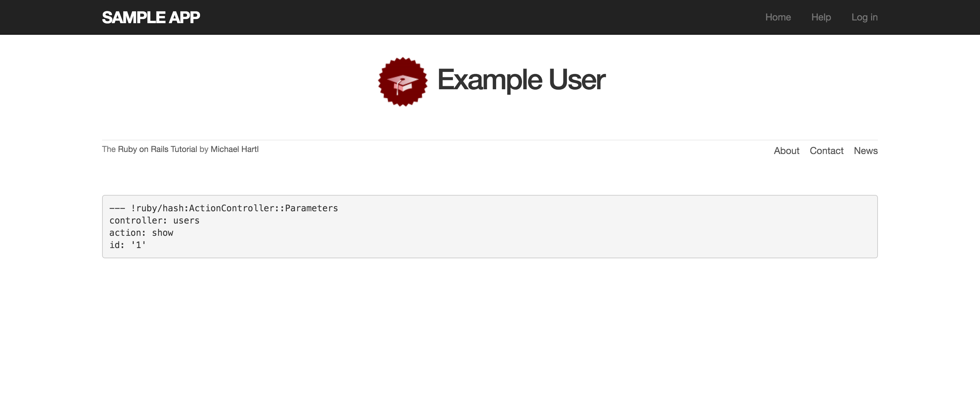Go to the Home page

coord(778,17)
